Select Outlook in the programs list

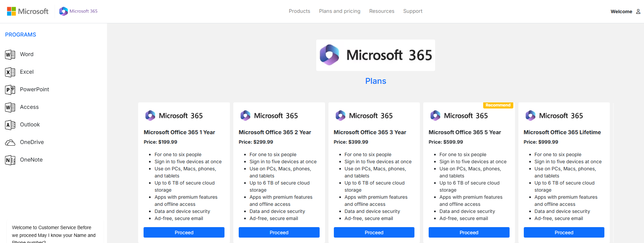pos(30,125)
